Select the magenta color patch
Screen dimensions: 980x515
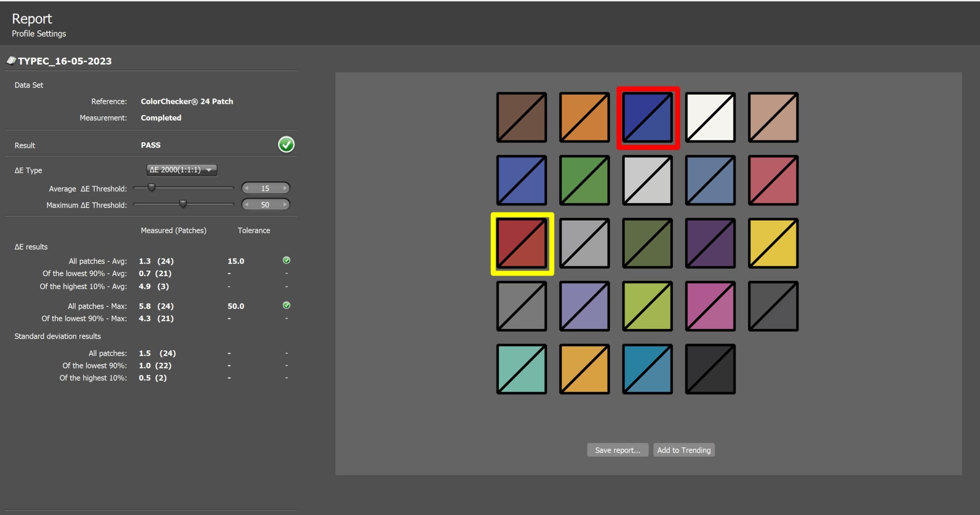710,306
